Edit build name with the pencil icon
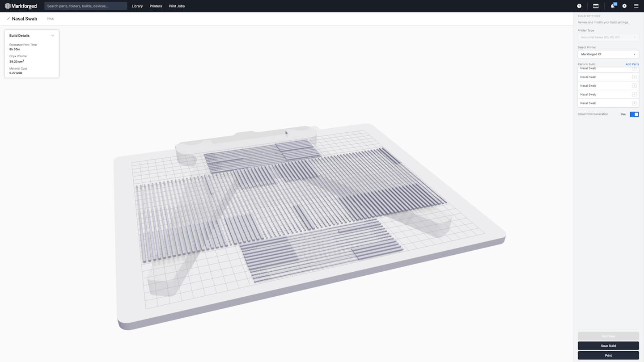 coord(8,18)
